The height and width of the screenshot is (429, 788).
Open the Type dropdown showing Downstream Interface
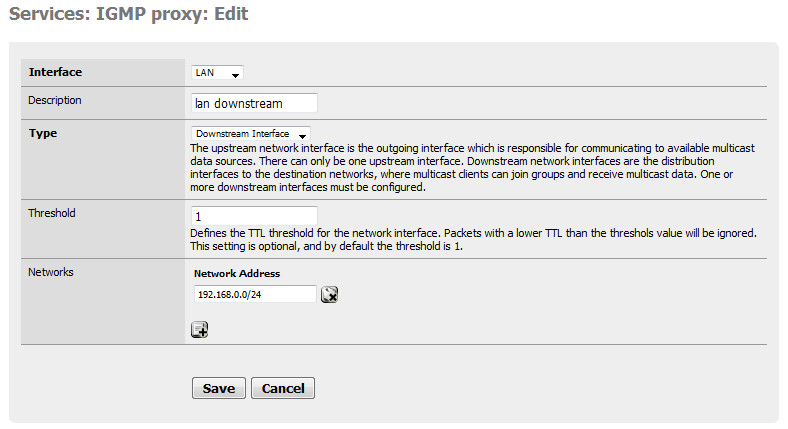click(x=250, y=134)
